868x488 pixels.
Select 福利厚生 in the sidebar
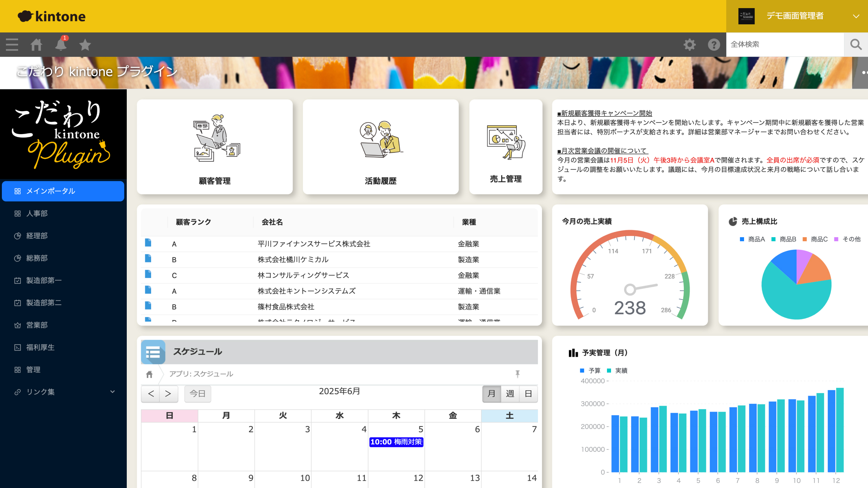(x=63, y=347)
